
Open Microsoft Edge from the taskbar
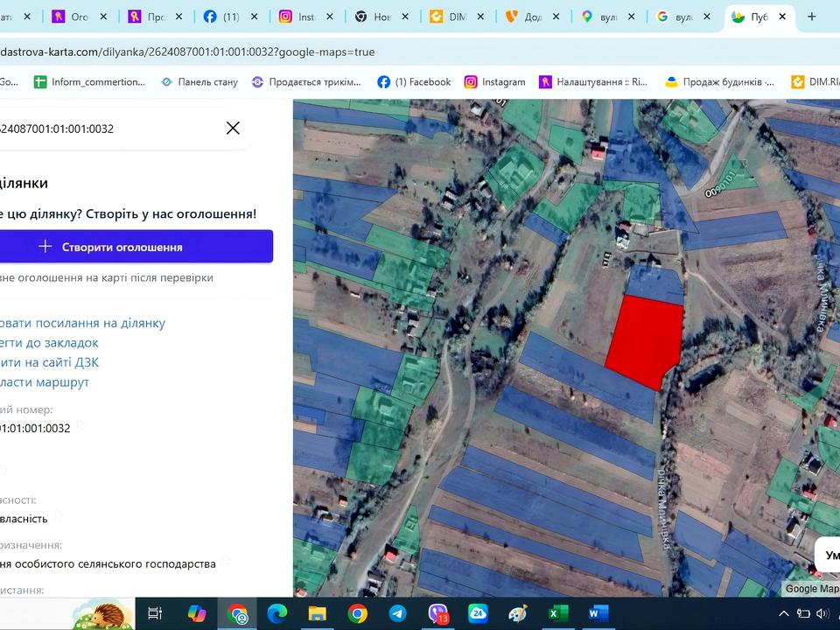tap(276, 613)
